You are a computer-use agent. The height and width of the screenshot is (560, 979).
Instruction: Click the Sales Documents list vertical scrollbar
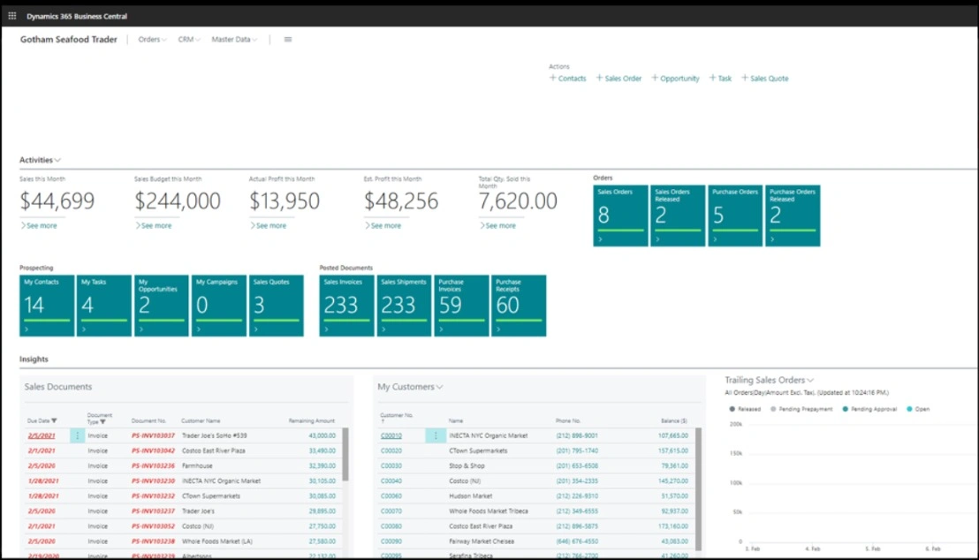345,455
